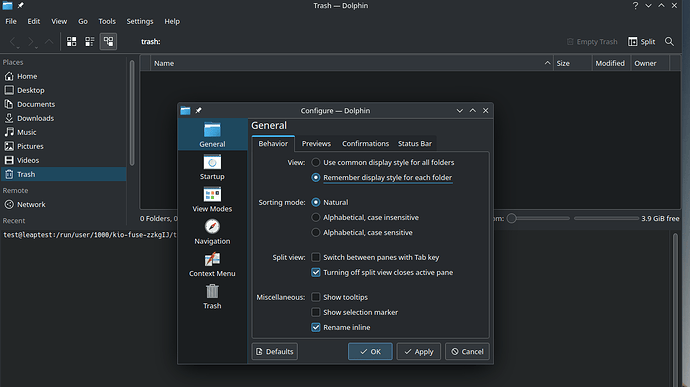
Task: Click the help question mark in Dolphin title bar
Action: point(635,6)
